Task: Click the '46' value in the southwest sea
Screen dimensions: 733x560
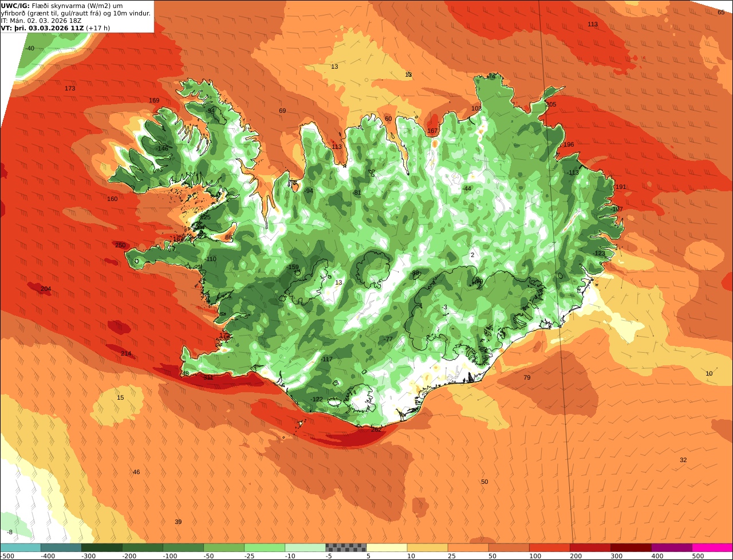Action: (136, 472)
